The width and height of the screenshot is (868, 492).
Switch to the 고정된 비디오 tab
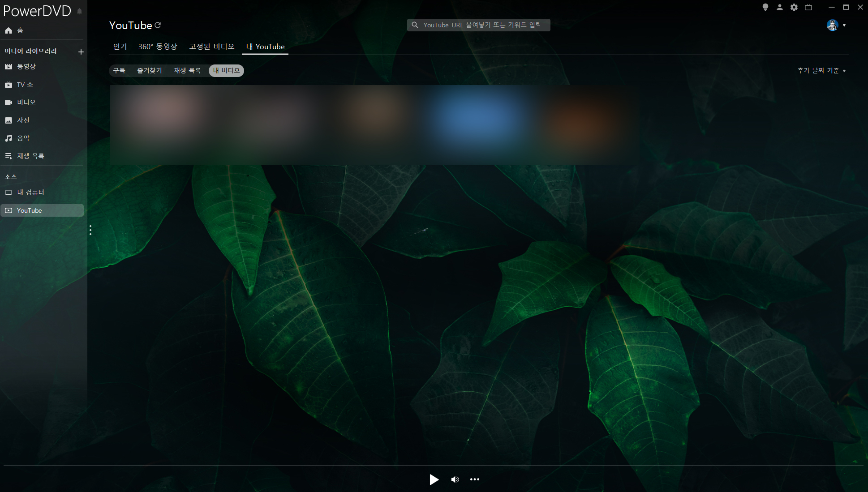click(212, 47)
